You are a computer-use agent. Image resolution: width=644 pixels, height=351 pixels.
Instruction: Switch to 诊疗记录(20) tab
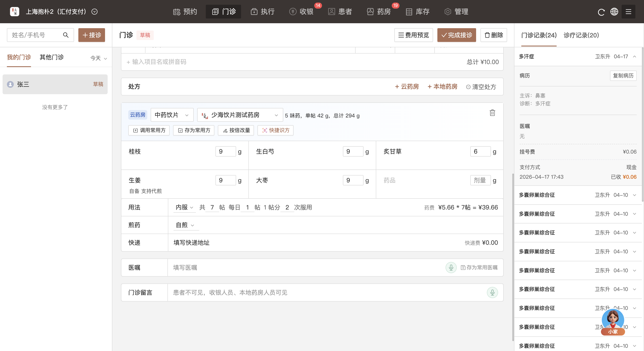coord(581,35)
